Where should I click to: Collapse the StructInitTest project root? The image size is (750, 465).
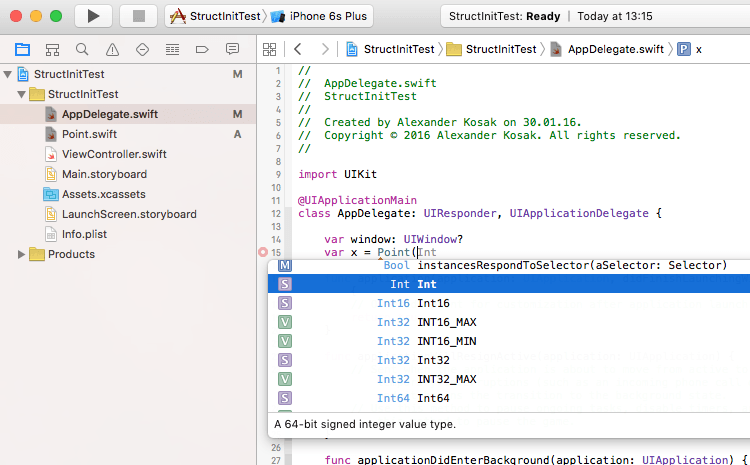[x=8, y=74]
